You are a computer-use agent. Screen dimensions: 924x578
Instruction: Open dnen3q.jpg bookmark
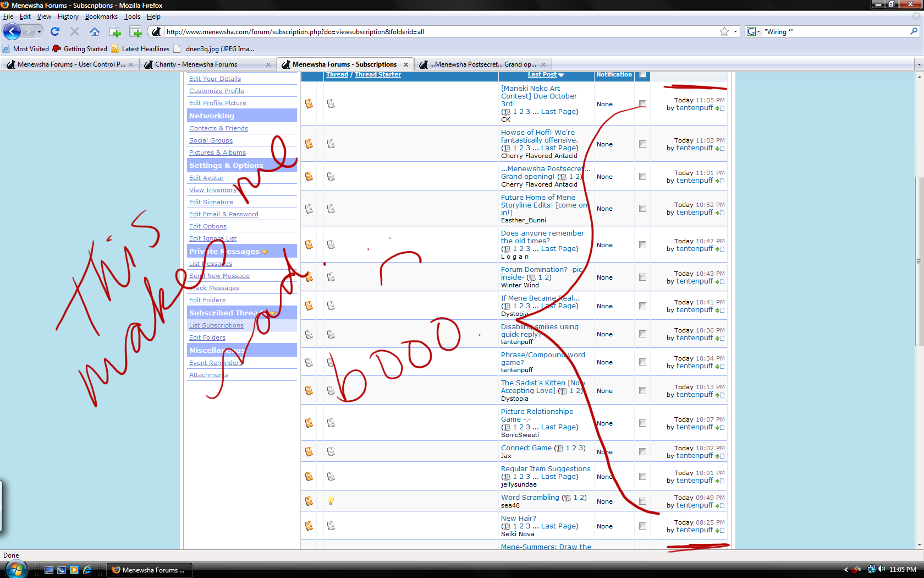[x=214, y=49]
